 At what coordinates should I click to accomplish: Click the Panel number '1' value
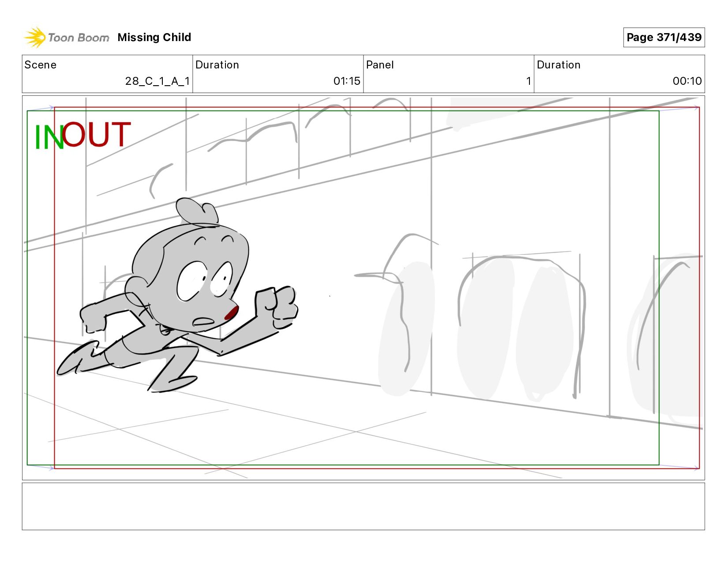[x=528, y=81]
